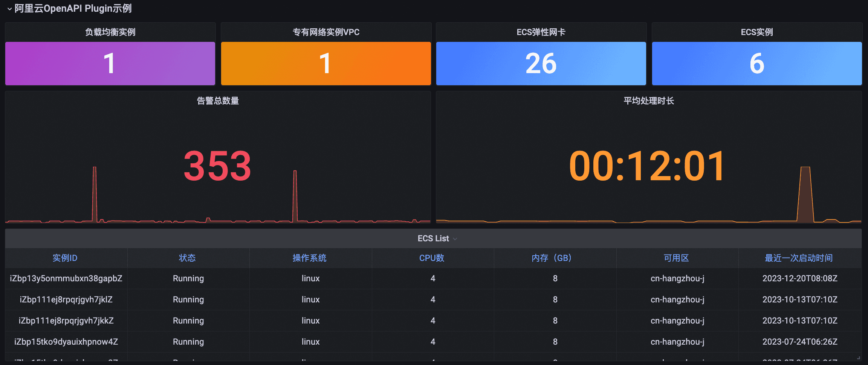Viewport: 868px width, 365px height.
Task: Open the 告警总数量 panel title menu
Action: coord(218,101)
